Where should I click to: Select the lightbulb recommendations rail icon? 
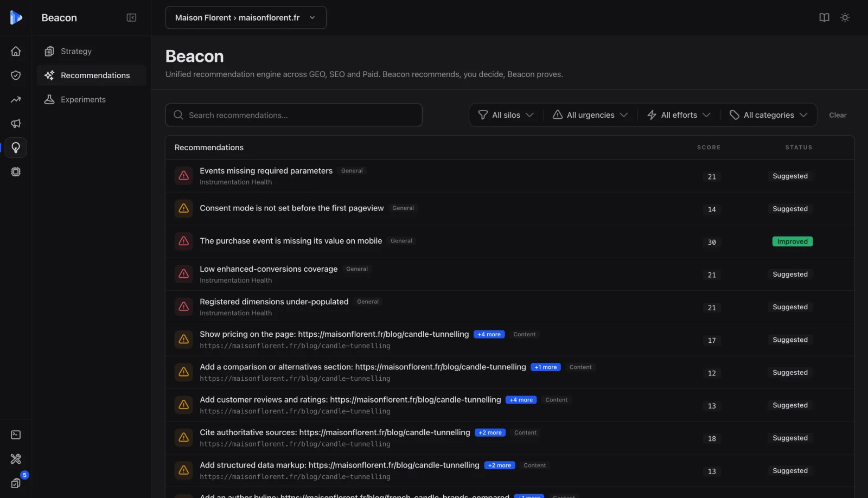coord(16,148)
